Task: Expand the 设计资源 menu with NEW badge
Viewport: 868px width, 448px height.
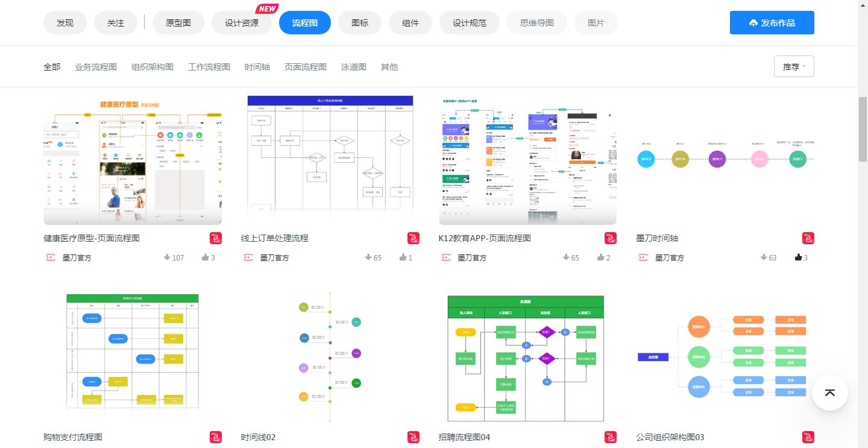Action: 241,22
